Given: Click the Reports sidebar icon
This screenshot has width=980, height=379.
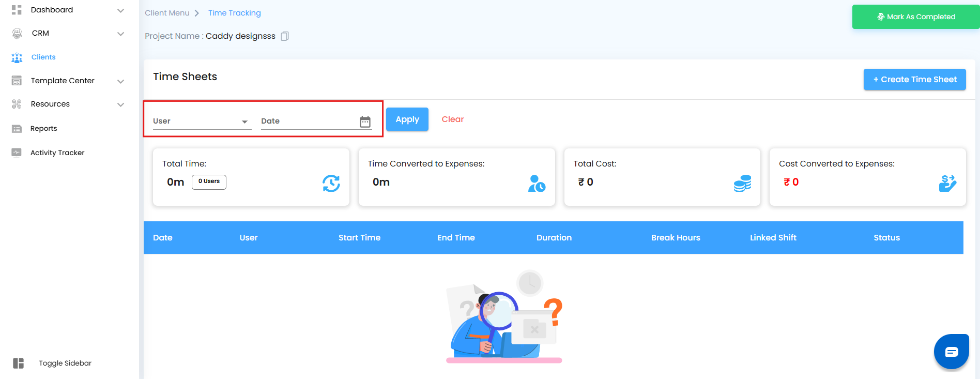Looking at the screenshot, I should [x=17, y=129].
